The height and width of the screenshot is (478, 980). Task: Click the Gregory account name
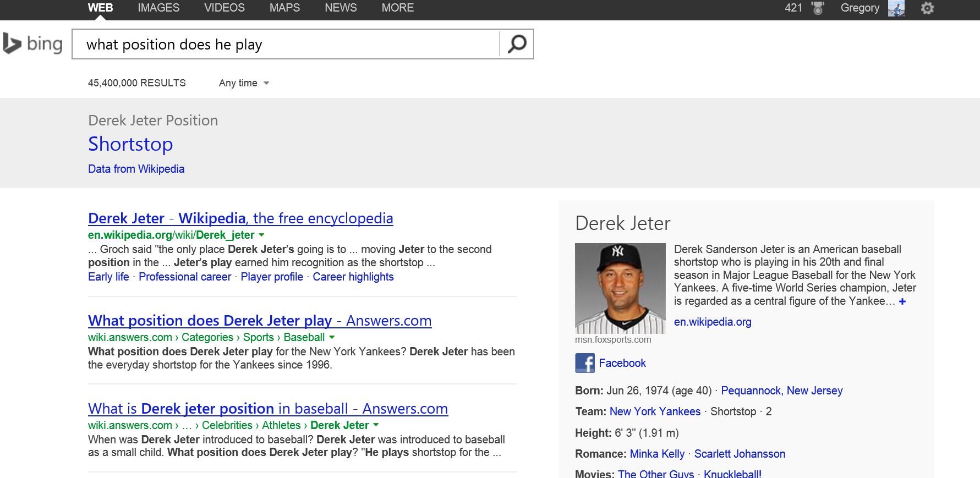pyautogui.click(x=860, y=8)
